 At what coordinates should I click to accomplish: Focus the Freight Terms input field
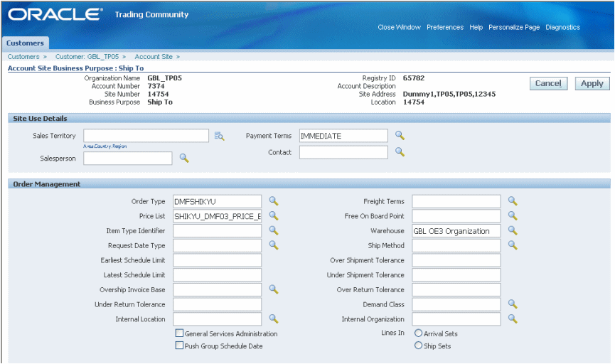456,201
